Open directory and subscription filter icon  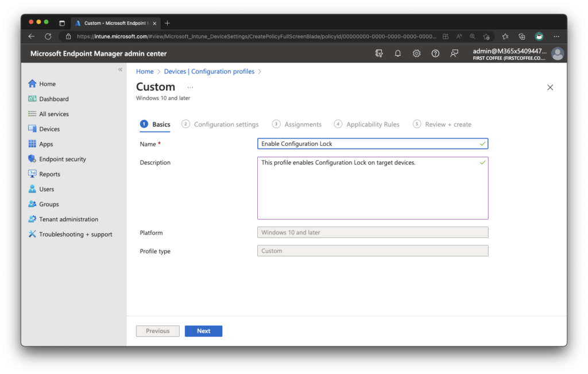(379, 53)
